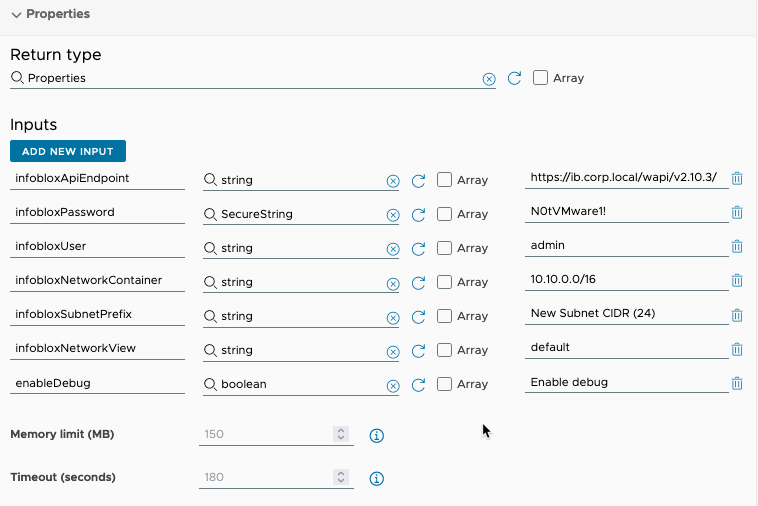The width and height of the screenshot is (758, 506).
Task: Adjust the Memory limit stepper arrows
Action: (x=341, y=435)
